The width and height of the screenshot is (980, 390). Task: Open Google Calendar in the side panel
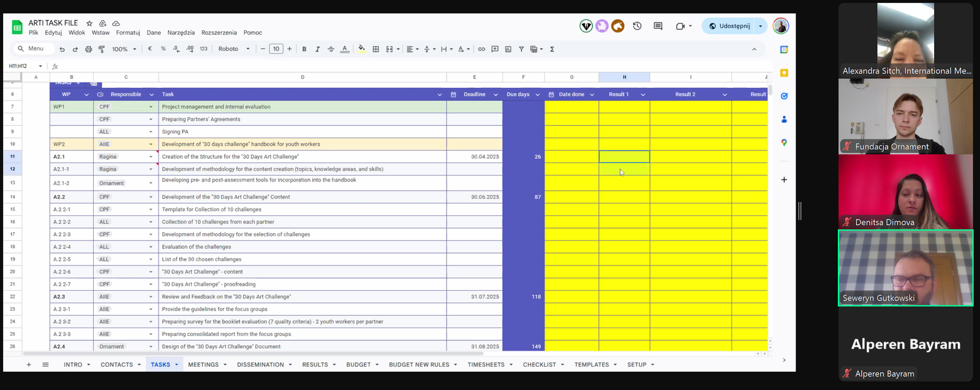click(784, 50)
